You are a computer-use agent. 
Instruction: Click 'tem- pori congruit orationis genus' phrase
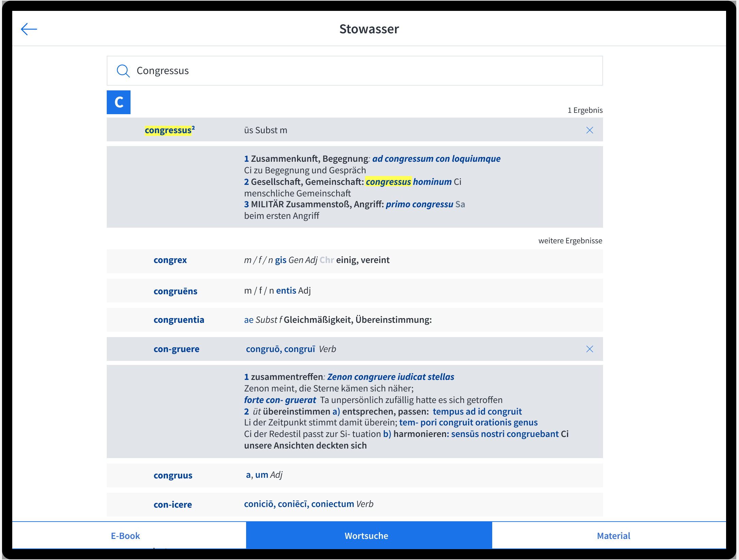tap(468, 422)
